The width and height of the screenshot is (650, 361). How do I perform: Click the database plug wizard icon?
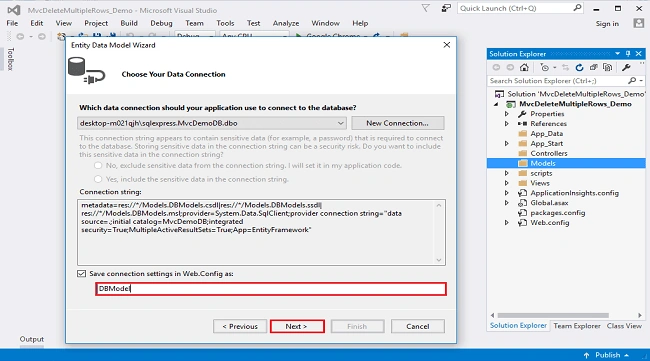tap(87, 71)
